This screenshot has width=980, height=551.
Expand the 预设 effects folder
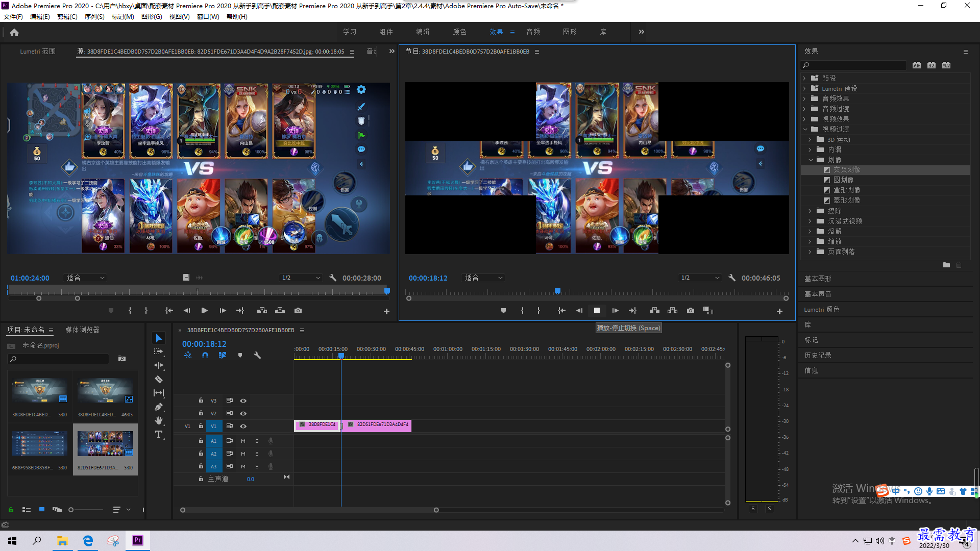pos(804,78)
